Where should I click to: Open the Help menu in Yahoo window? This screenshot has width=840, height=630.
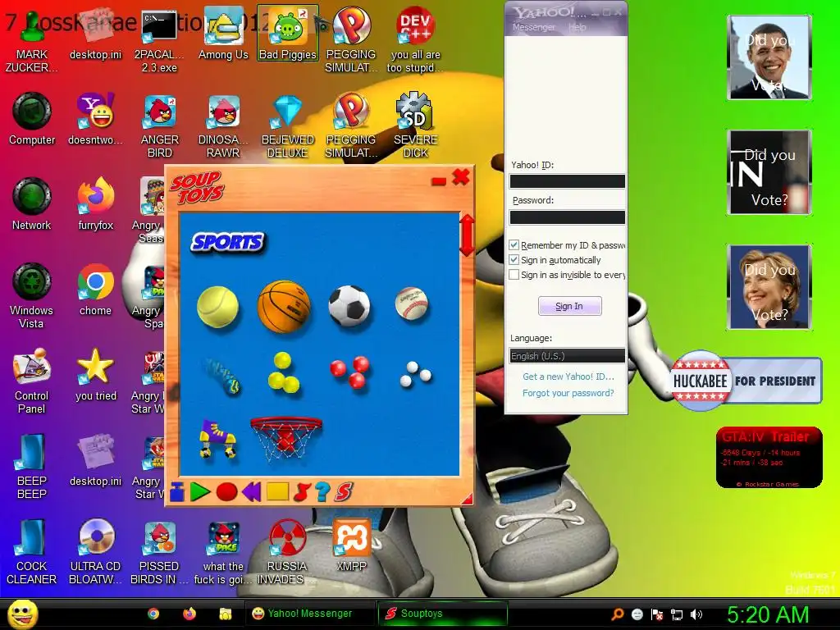577,27
